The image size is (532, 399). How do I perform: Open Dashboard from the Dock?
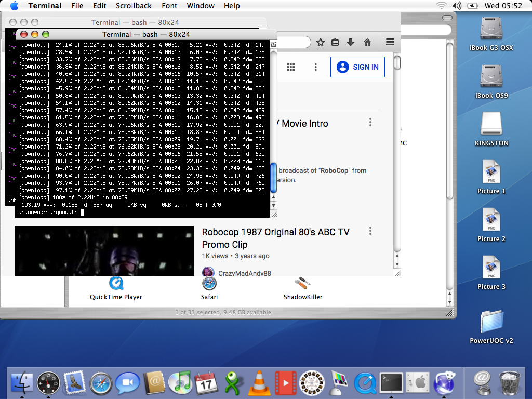48,383
